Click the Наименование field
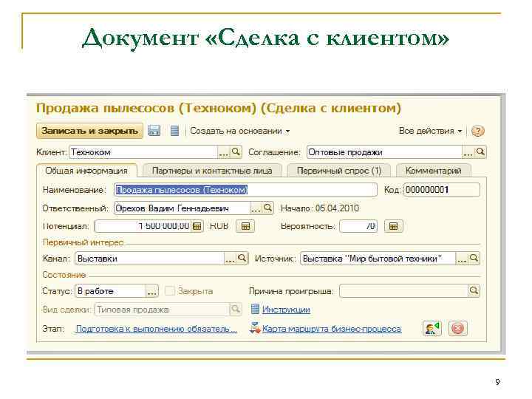The width and height of the screenshot is (532, 399). [x=245, y=190]
